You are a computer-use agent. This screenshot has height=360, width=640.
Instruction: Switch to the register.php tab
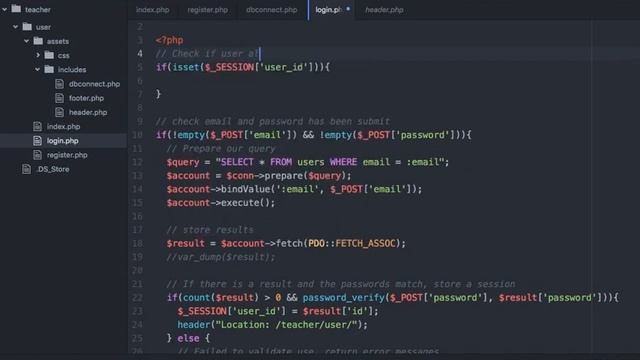tap(207, 10)
